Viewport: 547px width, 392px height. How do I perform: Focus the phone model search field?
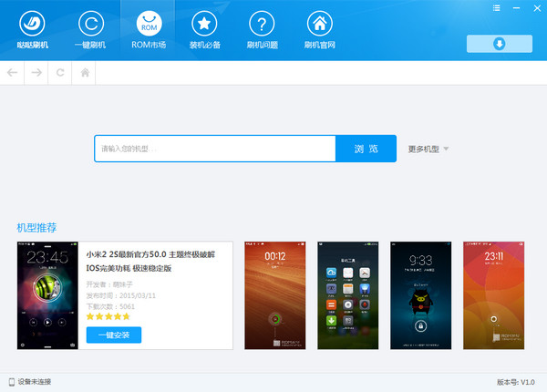pyautogui.click(x=215, y=149)
